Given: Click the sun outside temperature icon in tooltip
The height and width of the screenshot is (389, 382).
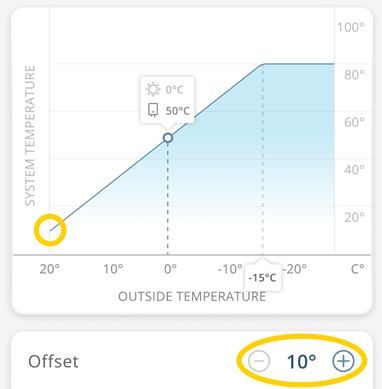Looking at the screenshot, I should (153, 89).
